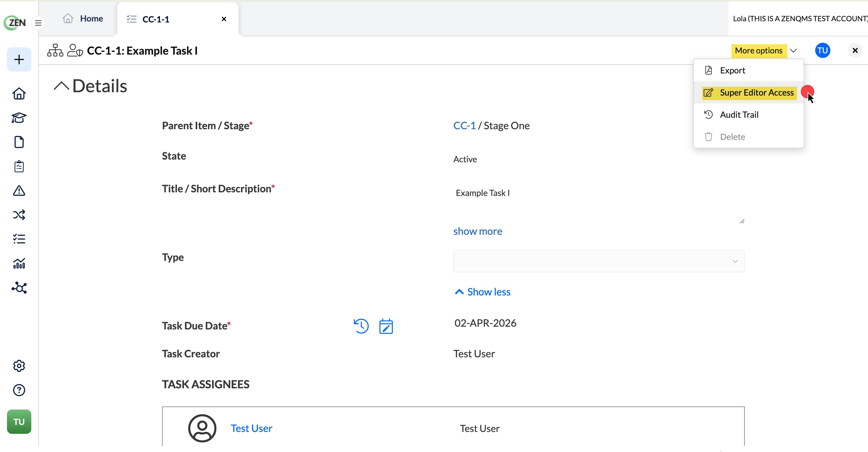This screenshot has width=868, height=452.
Task: Select Super Editor Access menu item
Action: (748, 93)
